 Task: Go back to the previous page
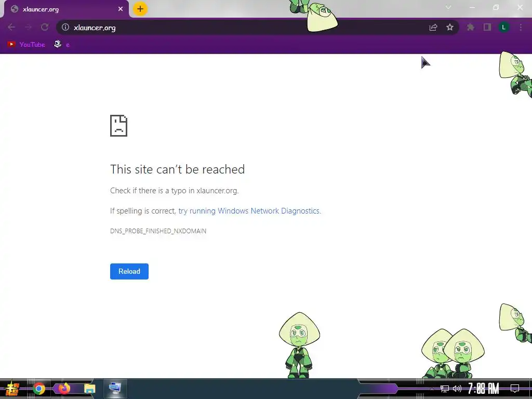tap(11, 27)
